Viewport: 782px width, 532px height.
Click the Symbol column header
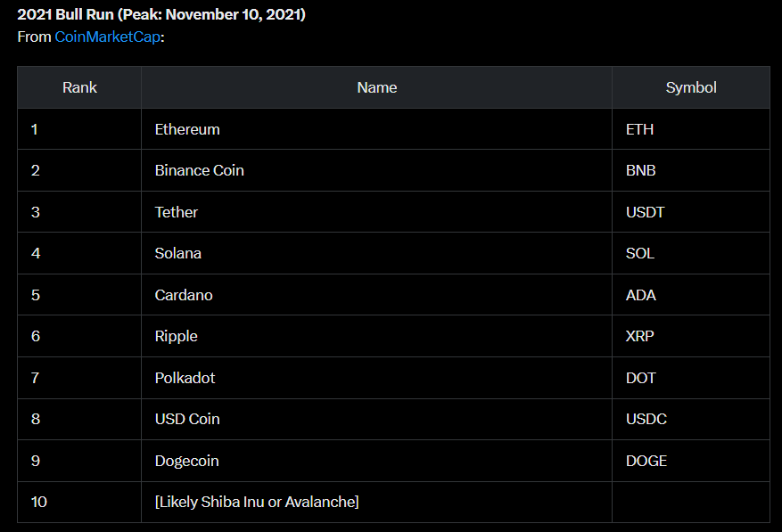click(x=690, y=87)
